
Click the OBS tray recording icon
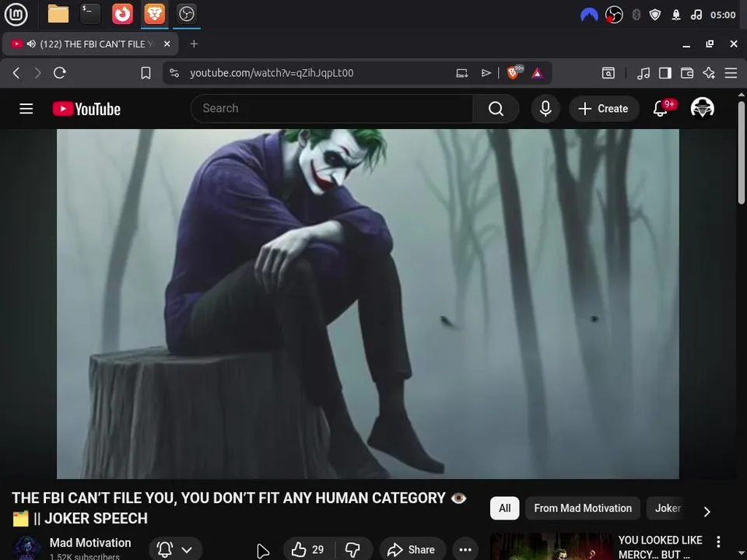click(614, 15)
